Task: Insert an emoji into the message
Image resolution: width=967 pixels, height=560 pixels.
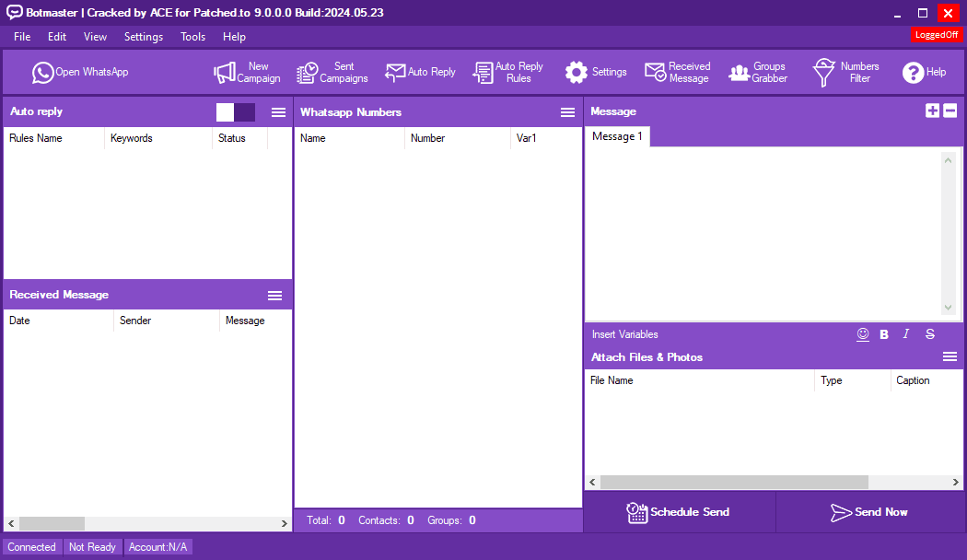Action: tap(862, 334)
